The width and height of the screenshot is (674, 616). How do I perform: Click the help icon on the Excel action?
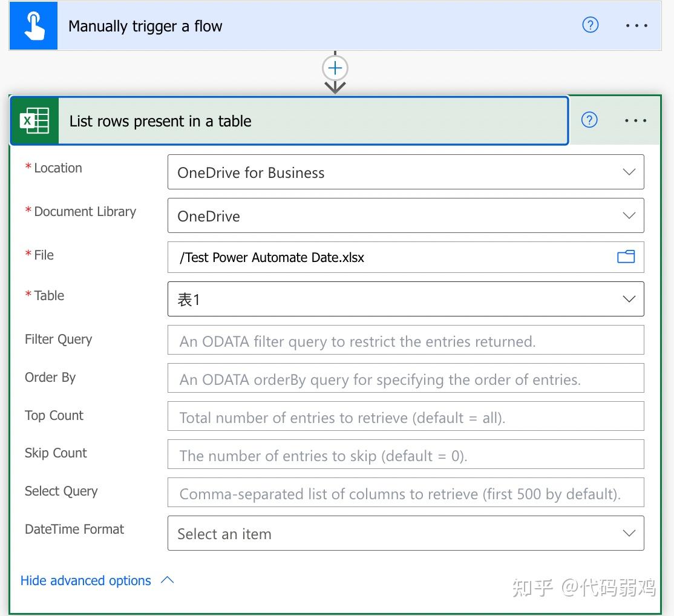coord(589,120)
